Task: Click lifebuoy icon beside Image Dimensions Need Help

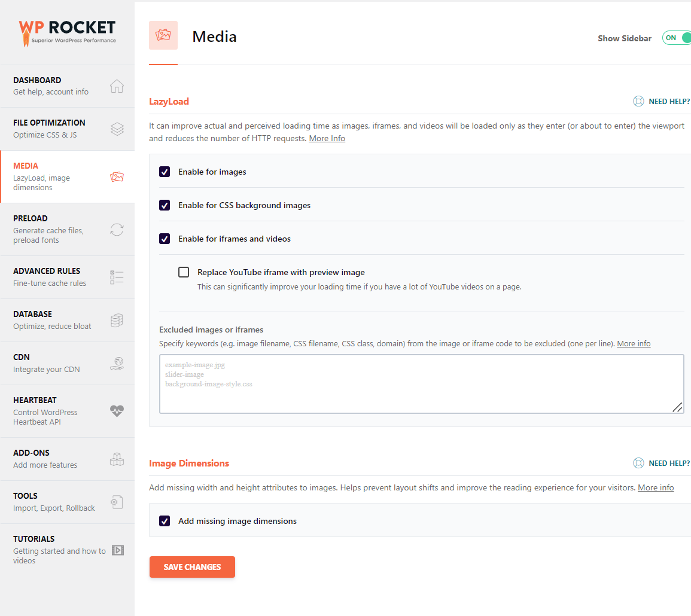Action: pos(638,463)
